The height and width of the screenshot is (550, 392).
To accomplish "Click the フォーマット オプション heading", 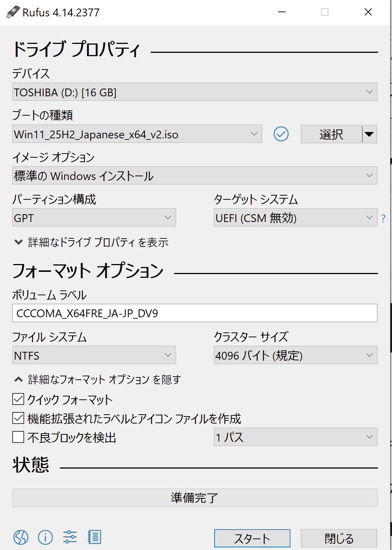I will (x=88, y=270).
